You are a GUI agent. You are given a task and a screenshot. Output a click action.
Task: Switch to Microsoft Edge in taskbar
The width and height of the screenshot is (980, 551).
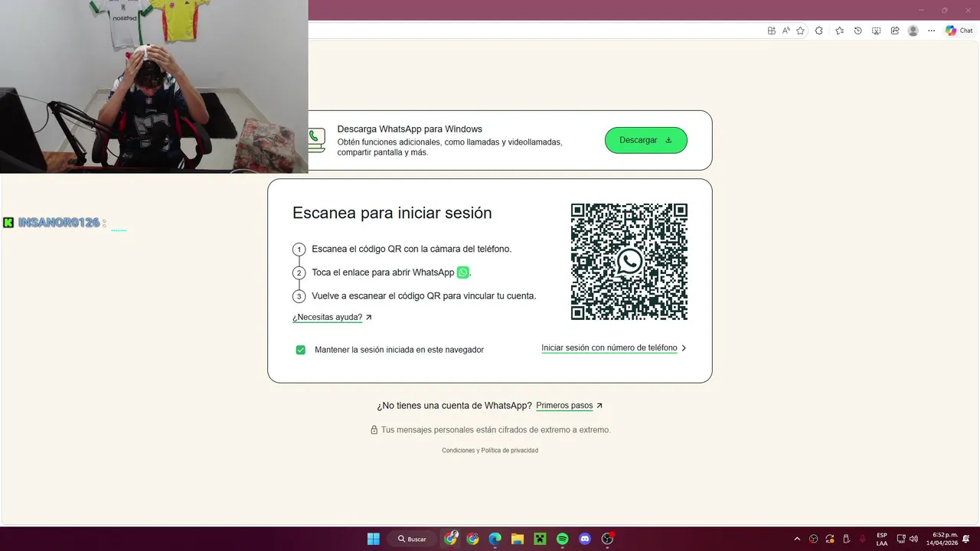pyautogui.click(x=495, y=539)
